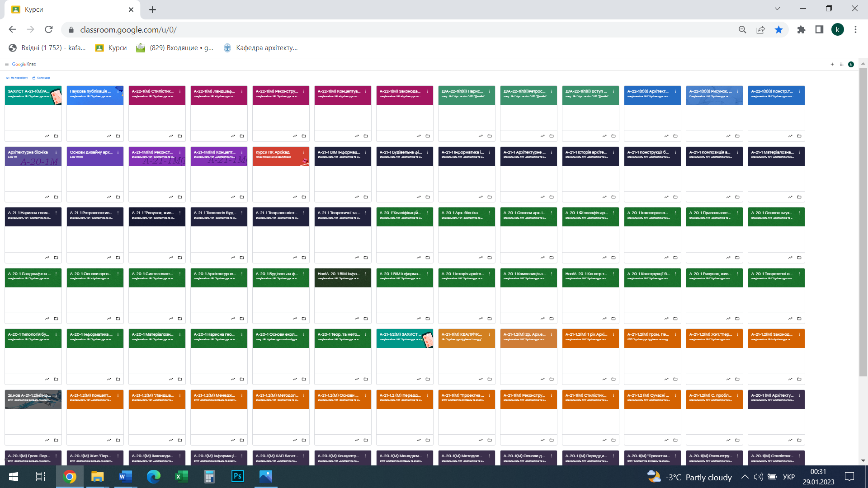
Task: Open Drive folder for А-21-1 Будівельна фі card
Action: pos(428,197)
